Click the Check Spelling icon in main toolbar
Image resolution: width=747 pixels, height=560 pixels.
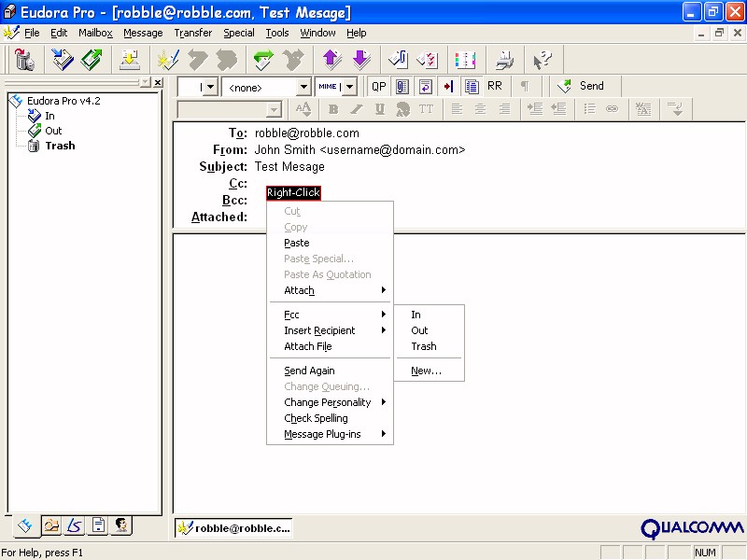pyautogui.click(x=428, y=60)
